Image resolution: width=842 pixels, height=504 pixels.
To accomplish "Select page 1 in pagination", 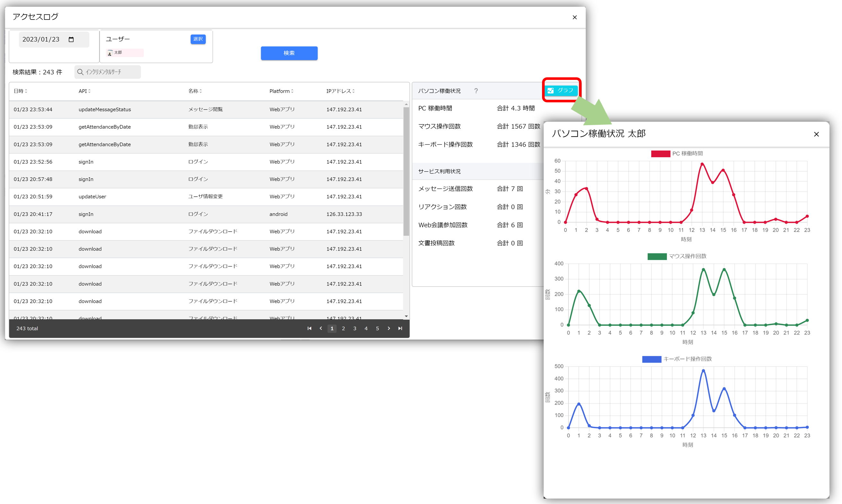I will pos(332,329).
